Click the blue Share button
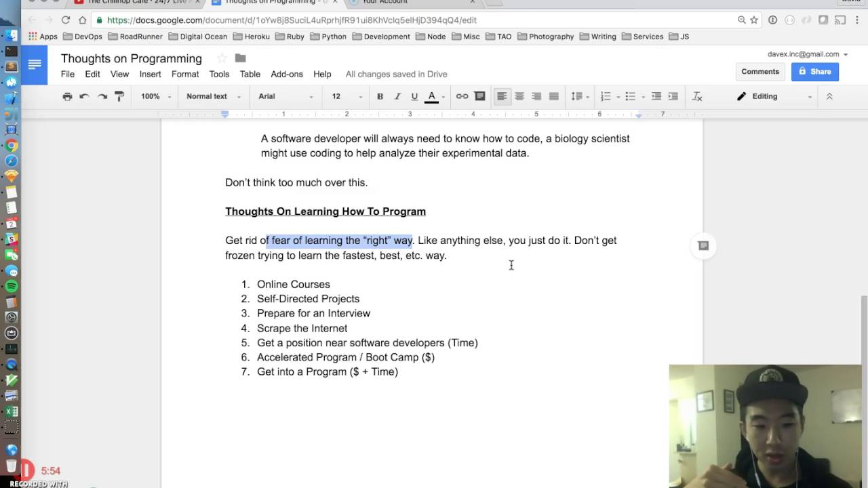 click(x=815, y=71)
